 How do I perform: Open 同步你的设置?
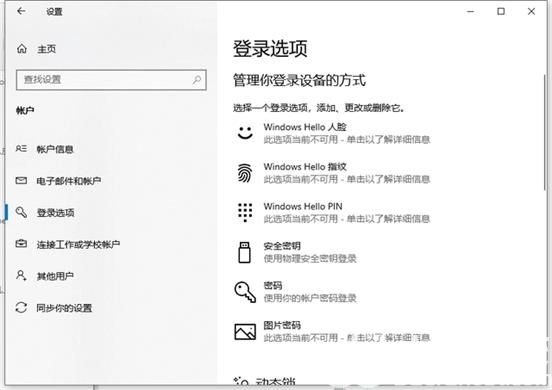(64, 308)
